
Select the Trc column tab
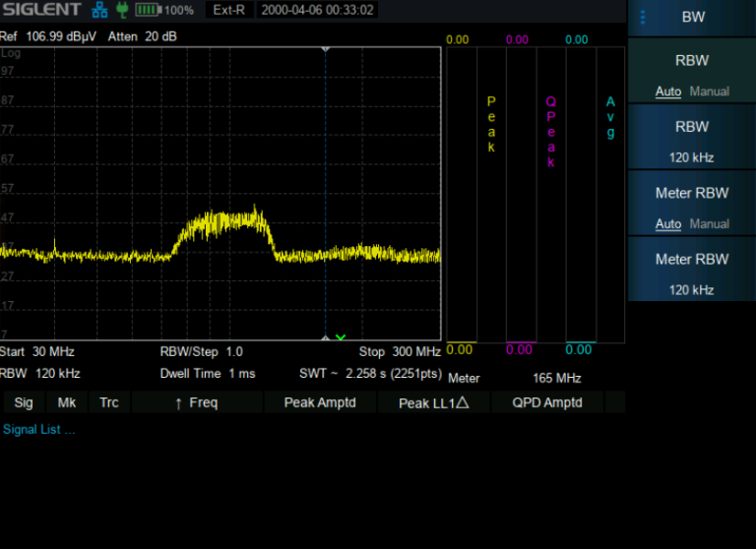coord(109,402)
